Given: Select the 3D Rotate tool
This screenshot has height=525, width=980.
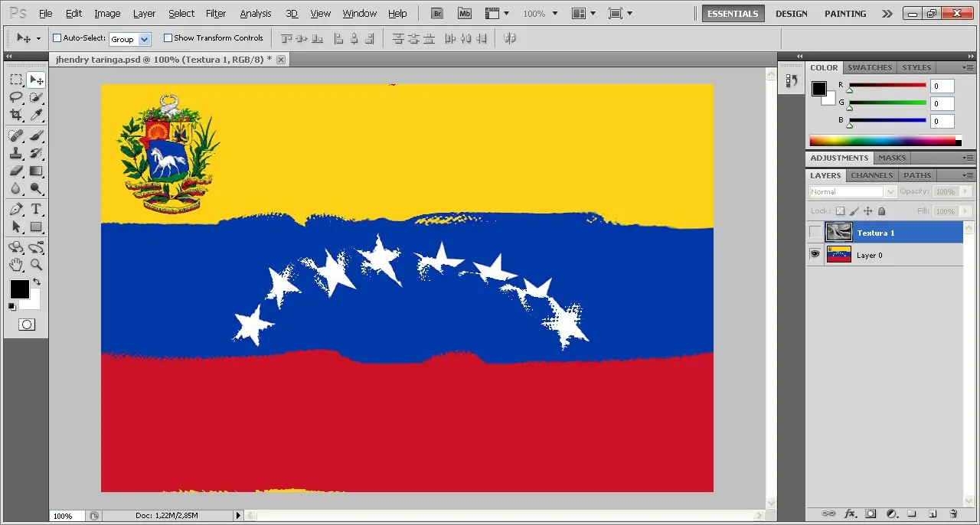Looking at the screenshot, I should [x=16, y=247].
